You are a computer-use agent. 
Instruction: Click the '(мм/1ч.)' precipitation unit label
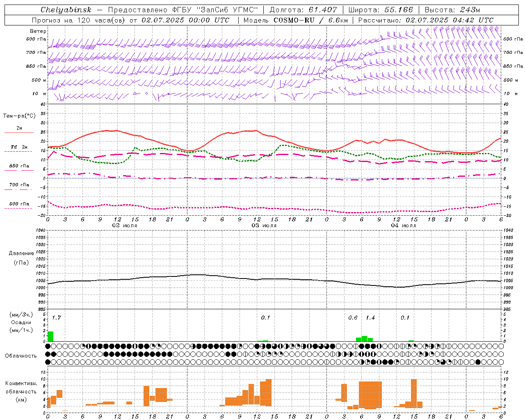(x=21, y=330)
